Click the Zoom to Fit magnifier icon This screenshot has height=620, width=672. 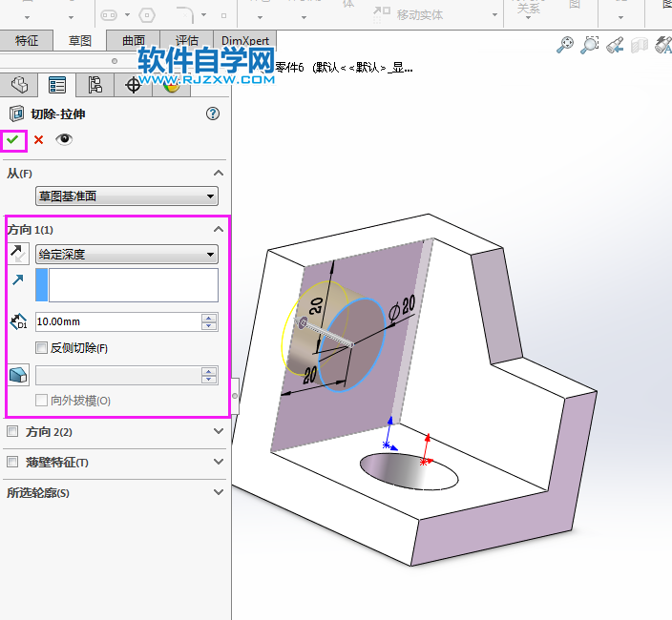(565, 45)
